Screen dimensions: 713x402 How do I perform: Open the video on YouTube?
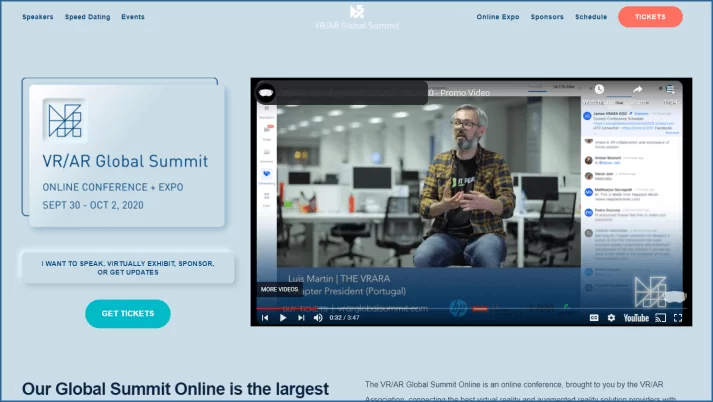[636, 318]
